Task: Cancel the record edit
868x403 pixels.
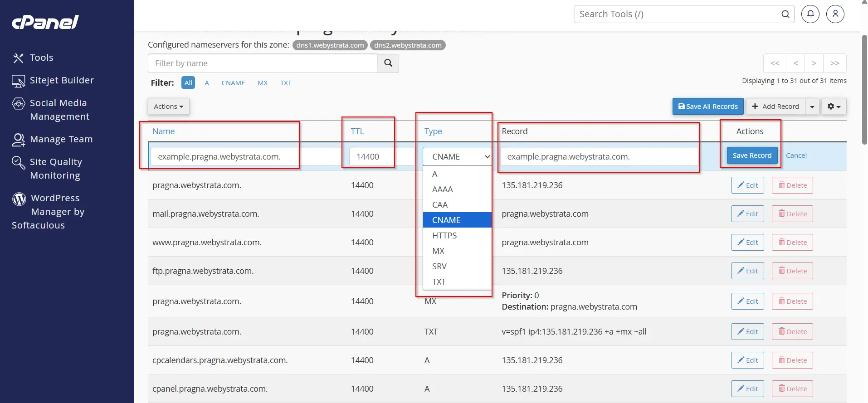Action: click(x=796, y=155)
